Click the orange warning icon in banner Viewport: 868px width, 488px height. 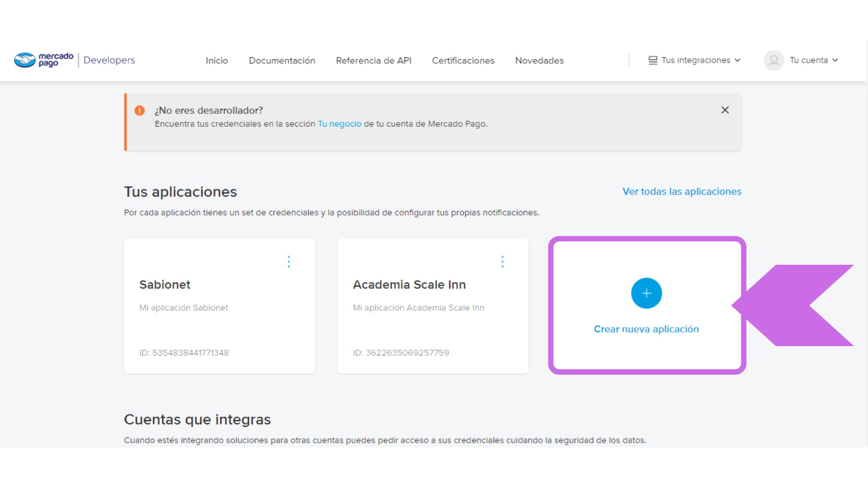coord(140,110)
